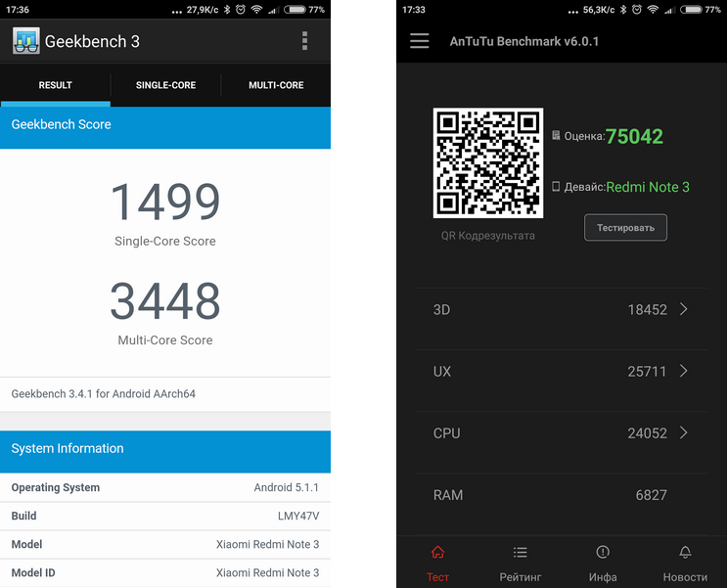Tap the Redmi Note 3 device name

[648, 187]
